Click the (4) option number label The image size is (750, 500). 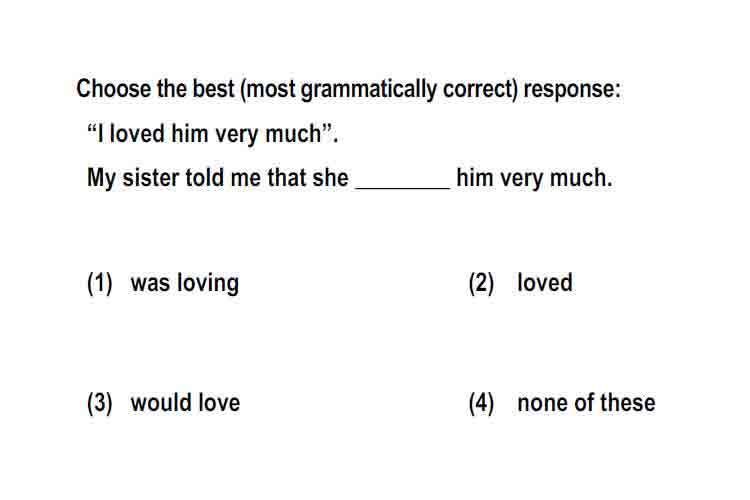click(x=481, y=403)
